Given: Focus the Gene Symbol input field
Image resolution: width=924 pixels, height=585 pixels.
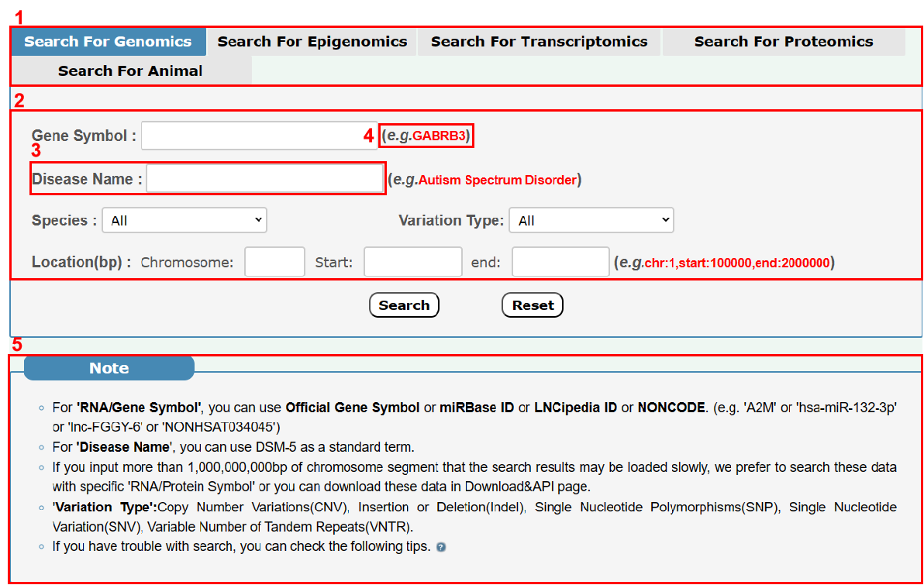Looking at the screenshot, I should (259, 136).
